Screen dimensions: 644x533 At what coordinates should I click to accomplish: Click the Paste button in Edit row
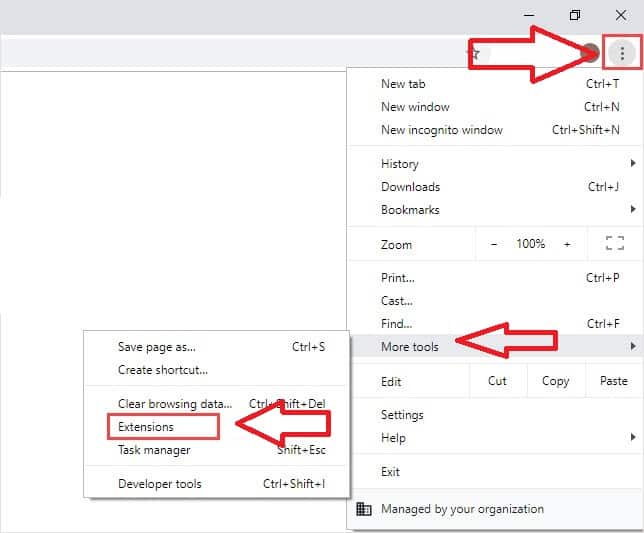tap(613, 381)
